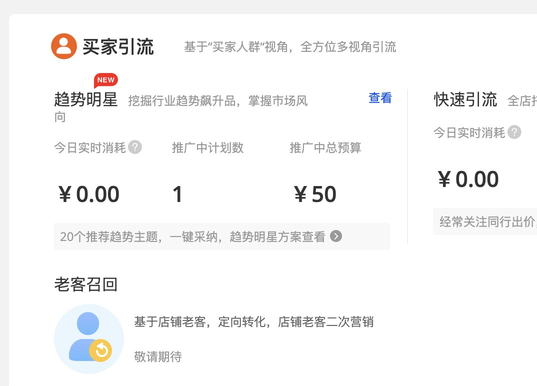This screenshot has width=537, height=386.
Task: Click the 快速引流 section title
Action: [x=465, y=100]
